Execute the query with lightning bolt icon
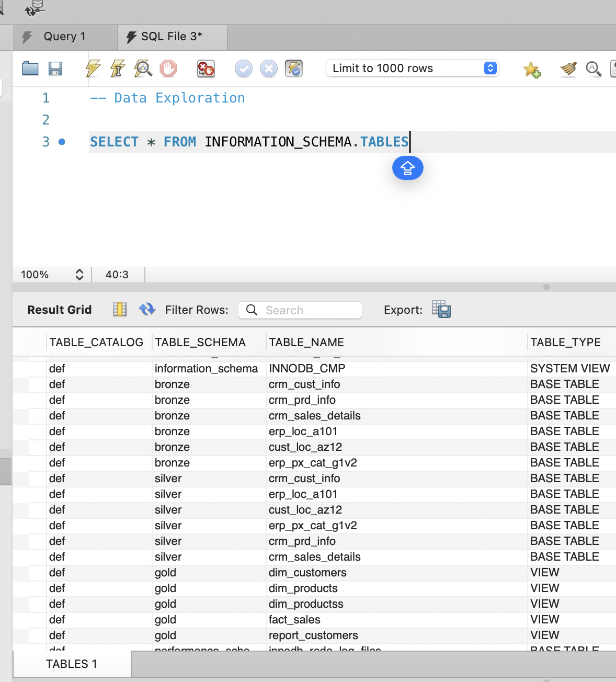616x682 pixels. [x=93, y=69]
